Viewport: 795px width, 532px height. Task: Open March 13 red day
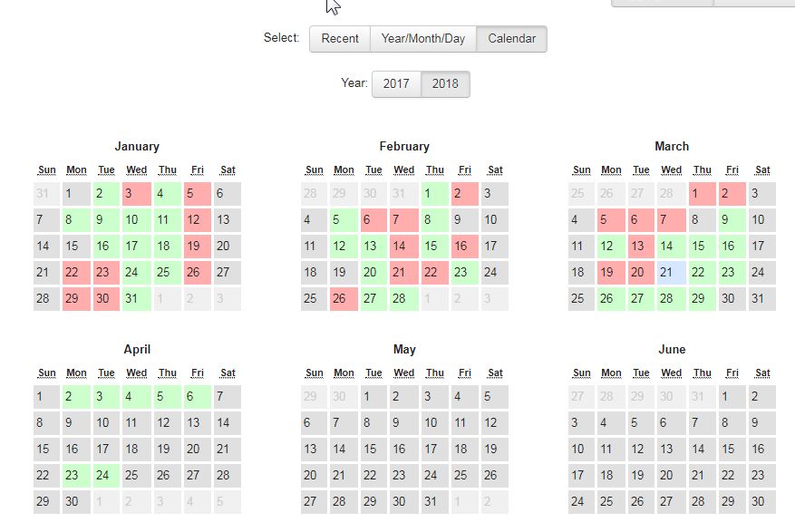coord(642,247)
